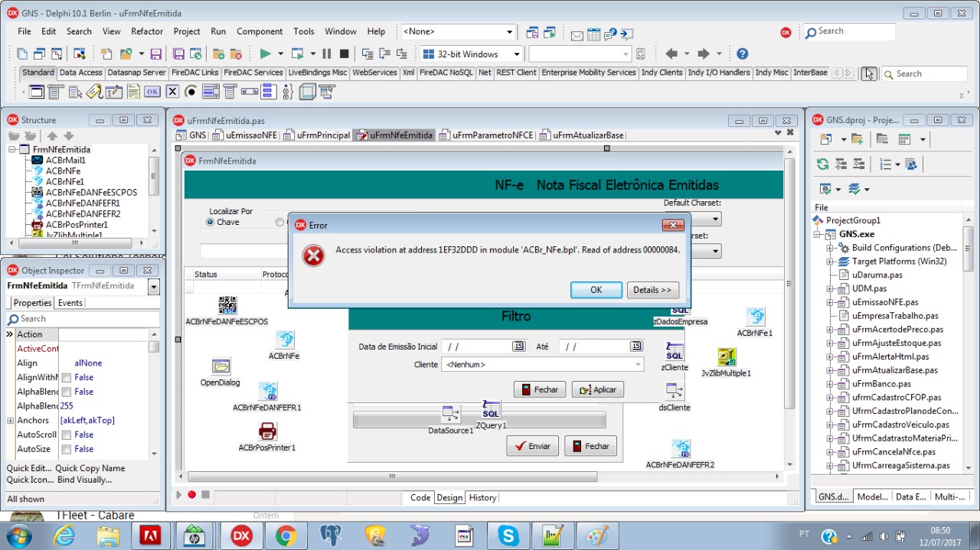The width and height of the screenshot is (980, 550).
Task: Collapse the FrmNfeEmitida node in Structure tree
Action: (12, 149)
